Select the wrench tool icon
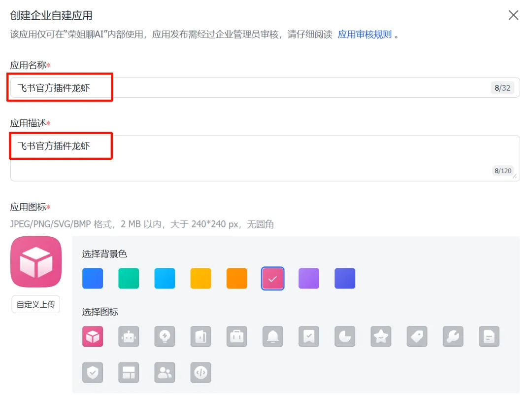The width and height of the screenshot is (532, 397). [x=453, y=336]
